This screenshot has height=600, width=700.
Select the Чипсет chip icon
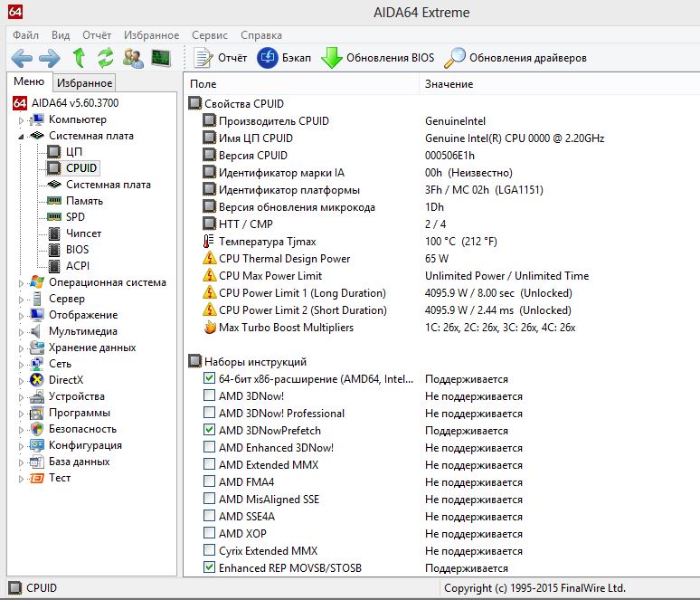(54, 233)
